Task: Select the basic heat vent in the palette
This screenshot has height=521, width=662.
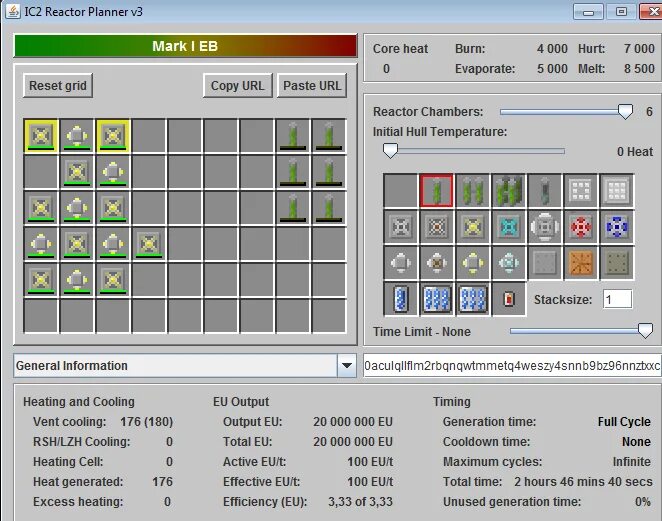Action: [x=401, y=227]
